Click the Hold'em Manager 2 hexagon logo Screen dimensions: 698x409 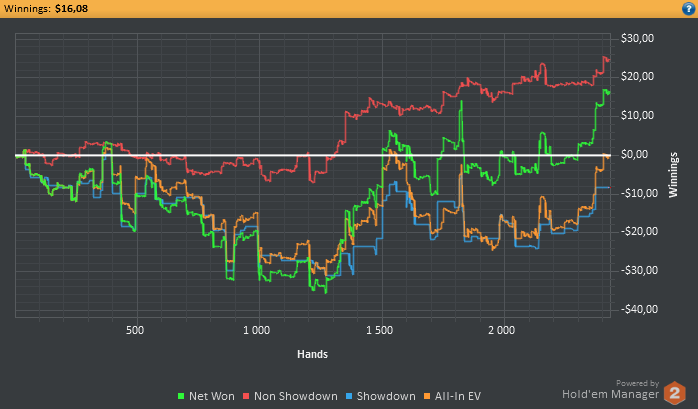[674, 393]
